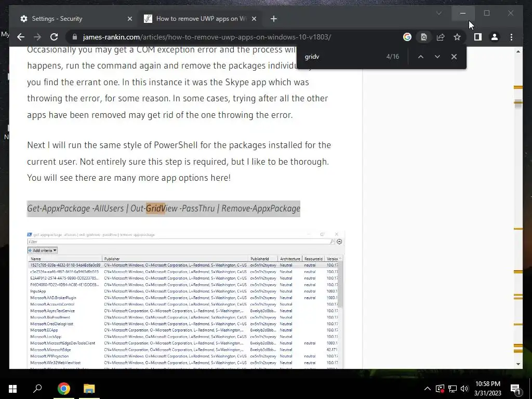Go back to previous page
The image size is (532, 399).
(21, 37)
